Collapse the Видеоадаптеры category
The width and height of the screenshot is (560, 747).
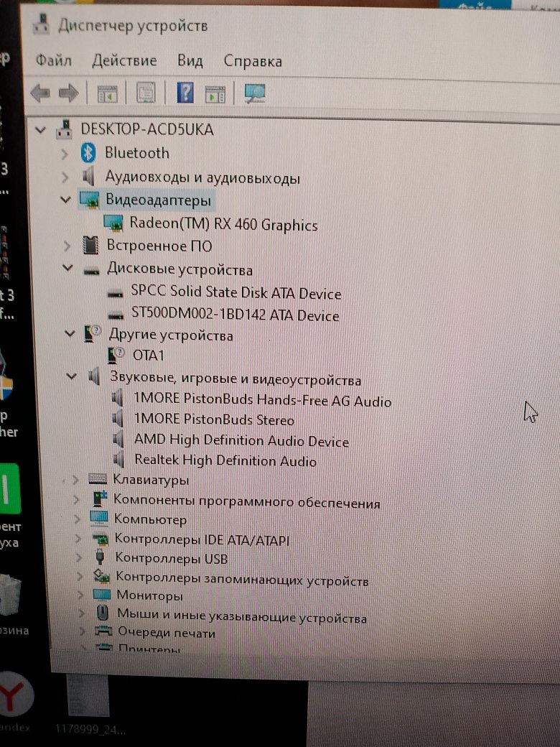[65, 200]
